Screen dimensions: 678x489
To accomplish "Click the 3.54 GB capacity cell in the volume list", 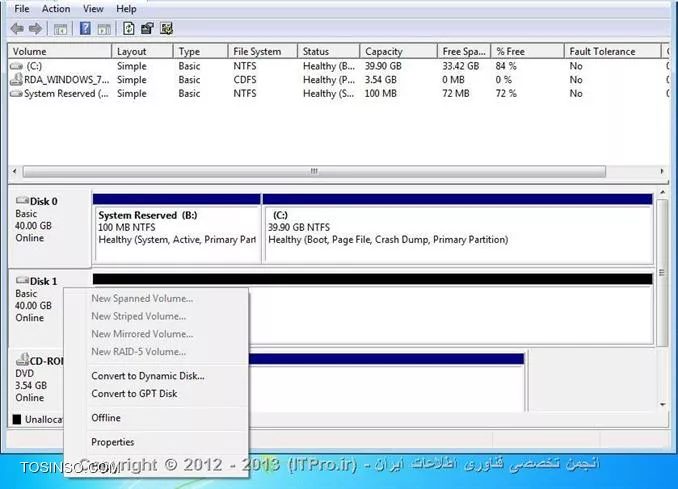I will (381, 80).
